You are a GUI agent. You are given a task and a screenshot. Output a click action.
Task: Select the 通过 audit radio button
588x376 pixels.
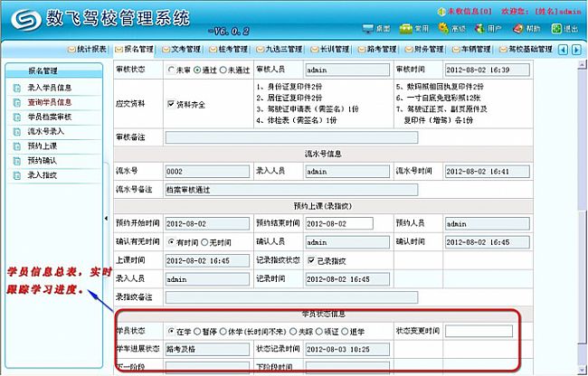pos(197,70)
